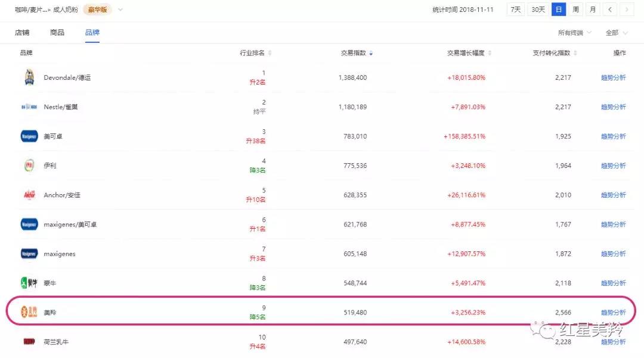644x358 pixels.
Task: Sort by 交易增长幅度 column header
Action: (x=469, y=53)
